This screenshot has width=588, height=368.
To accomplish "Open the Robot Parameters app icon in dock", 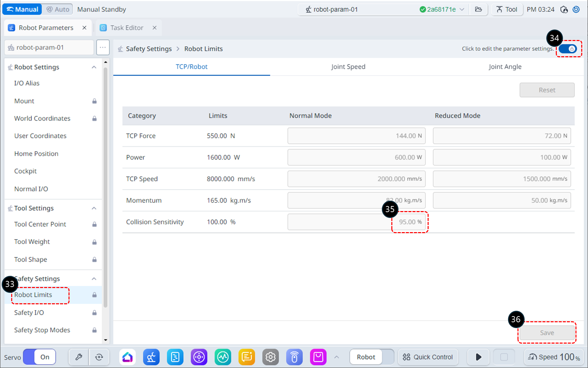I will coord(151,357).
